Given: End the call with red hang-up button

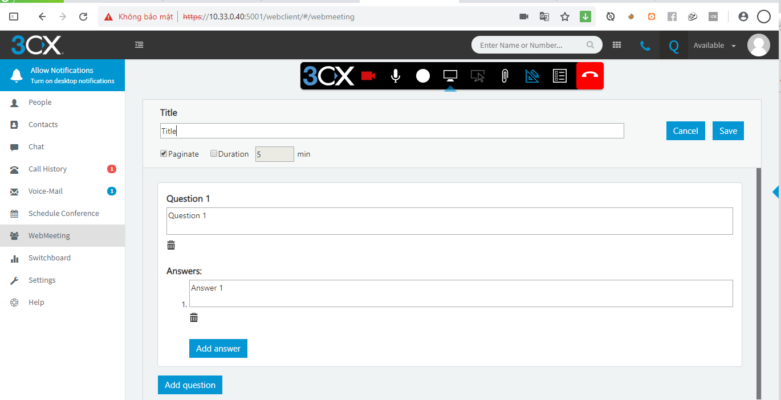Looking at the screenshot, I should tap(590, 76).
